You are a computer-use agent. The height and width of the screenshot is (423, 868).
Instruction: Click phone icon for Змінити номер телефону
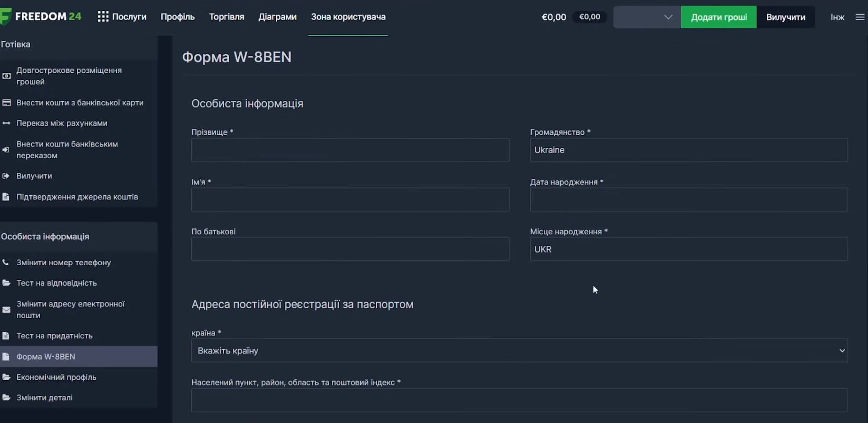pos(6,262)
